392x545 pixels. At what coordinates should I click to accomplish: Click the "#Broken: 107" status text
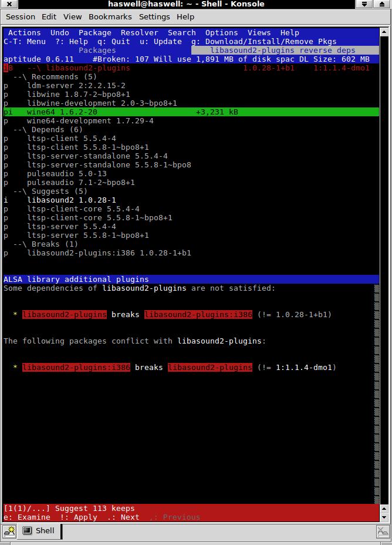(120, 59)
